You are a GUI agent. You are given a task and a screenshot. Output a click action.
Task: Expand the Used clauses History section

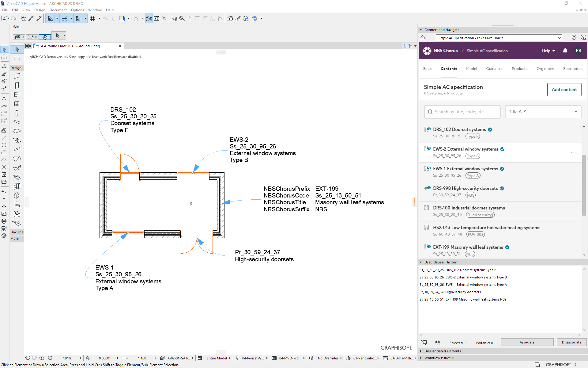[421, 262]
